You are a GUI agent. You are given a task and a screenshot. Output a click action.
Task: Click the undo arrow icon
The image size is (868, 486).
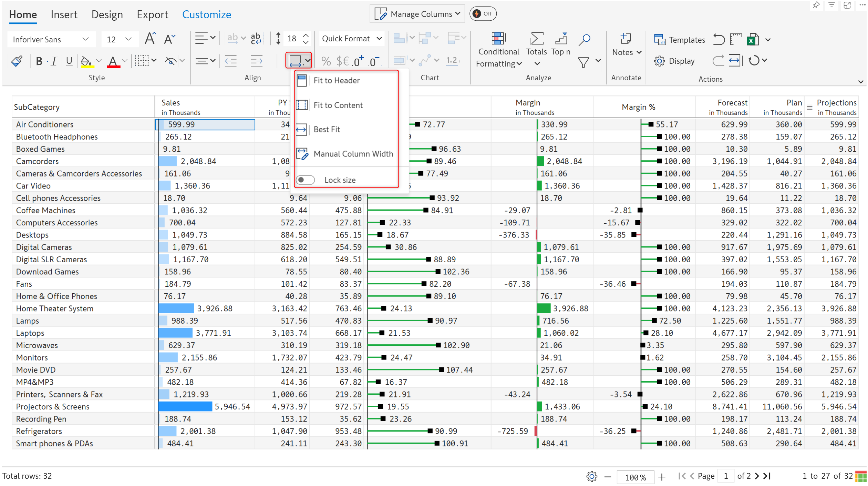[x=719, y=40]
